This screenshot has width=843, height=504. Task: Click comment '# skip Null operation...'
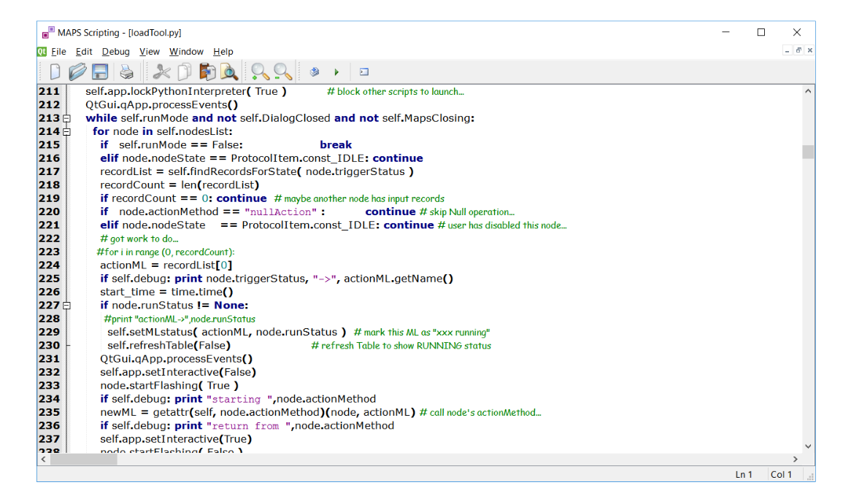[x=466, y=212]
